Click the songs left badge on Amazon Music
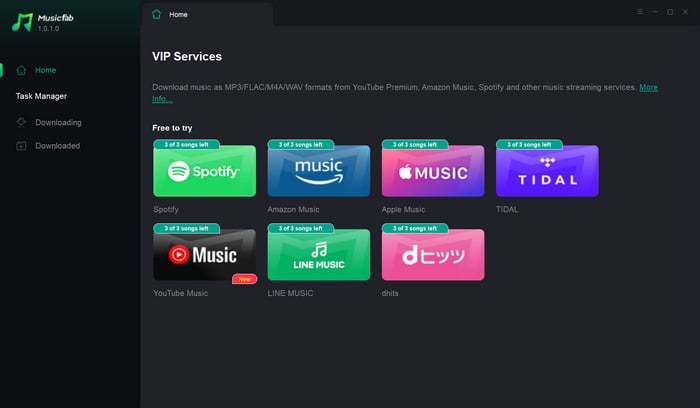700x408 pixels. click(x=301, y=144)
